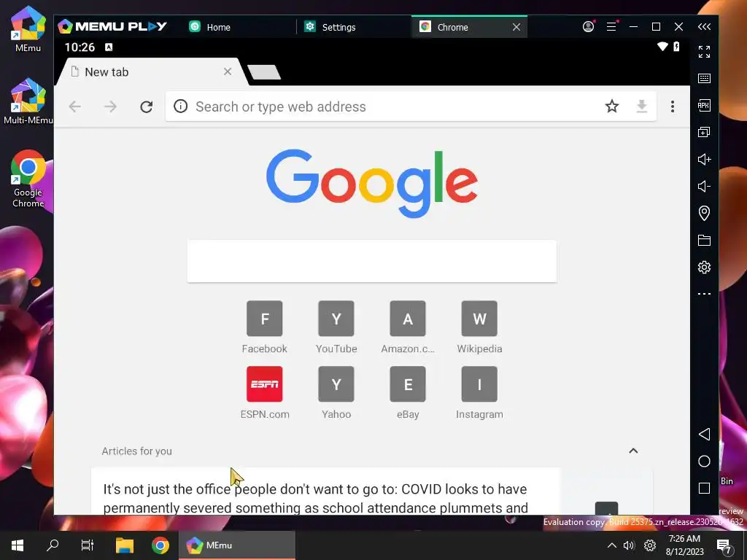747x560 pixels.
Task: Collapse the Articles for you section
Action: (x=633, y=451)
